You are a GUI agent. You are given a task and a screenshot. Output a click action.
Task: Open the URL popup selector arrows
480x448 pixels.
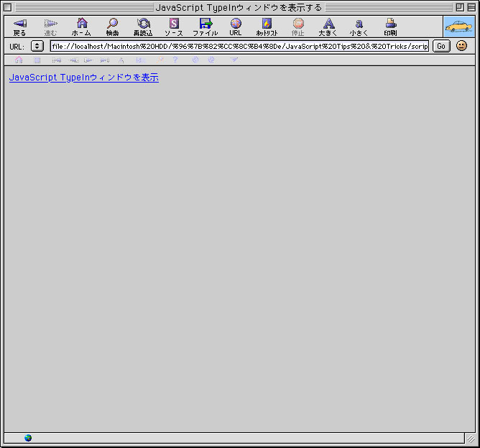coord(37,46)
